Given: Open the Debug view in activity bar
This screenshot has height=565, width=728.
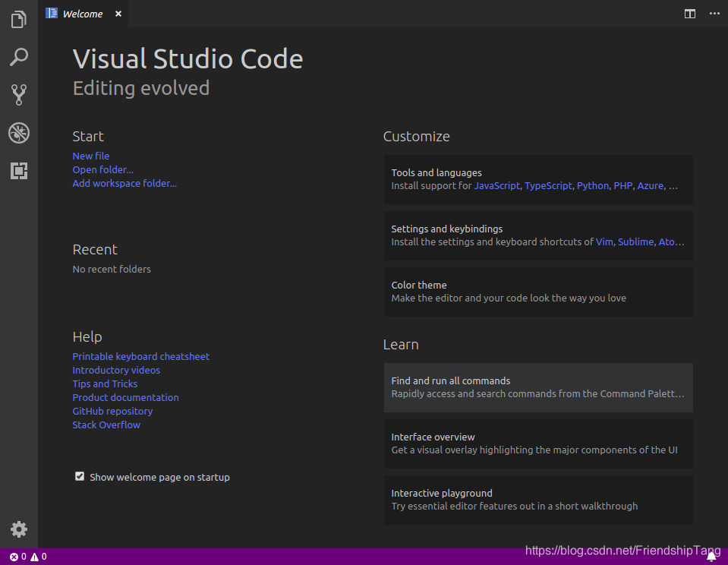Looking at the screenshot, I should pyautogui.click(x=18, y=133).
